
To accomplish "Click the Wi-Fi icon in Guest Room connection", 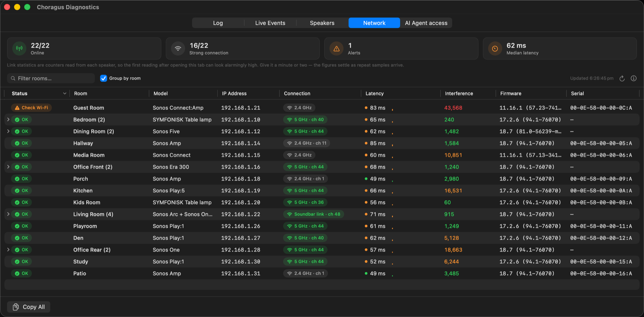I will [289, 108].
